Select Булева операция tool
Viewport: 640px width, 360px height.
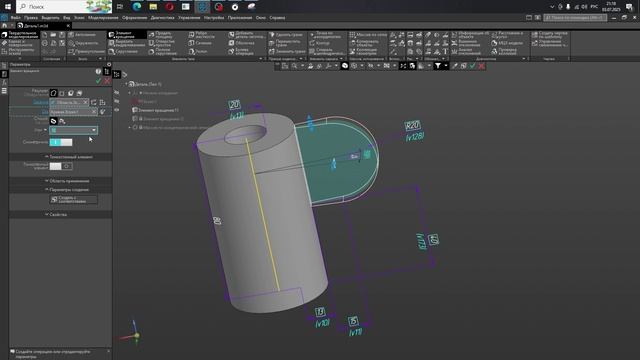pyautogui.click(x=241, y=51)
